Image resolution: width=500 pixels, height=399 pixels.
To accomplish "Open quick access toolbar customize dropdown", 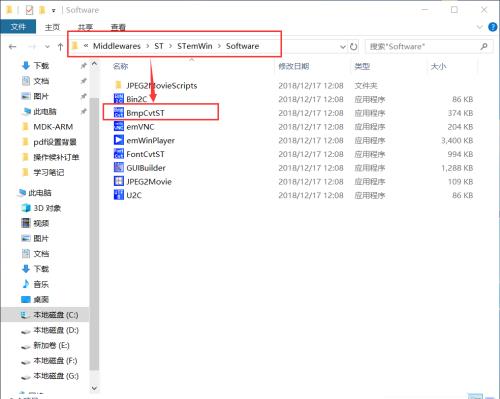I will click(x=53, y=11).
